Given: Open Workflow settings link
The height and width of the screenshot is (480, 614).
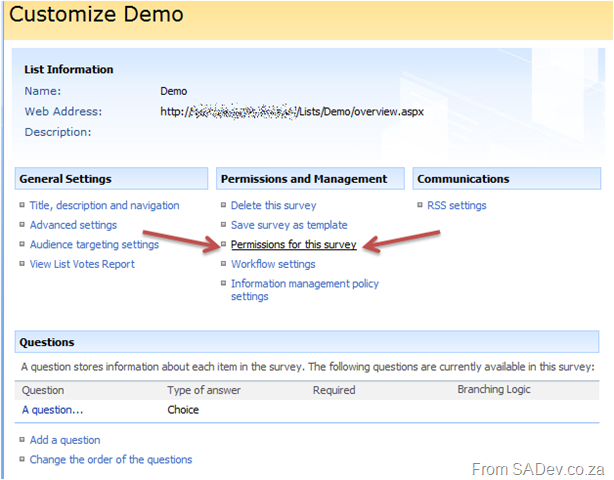Looking at the screenshot, I should pyautogui.click(x=273, y=264).
